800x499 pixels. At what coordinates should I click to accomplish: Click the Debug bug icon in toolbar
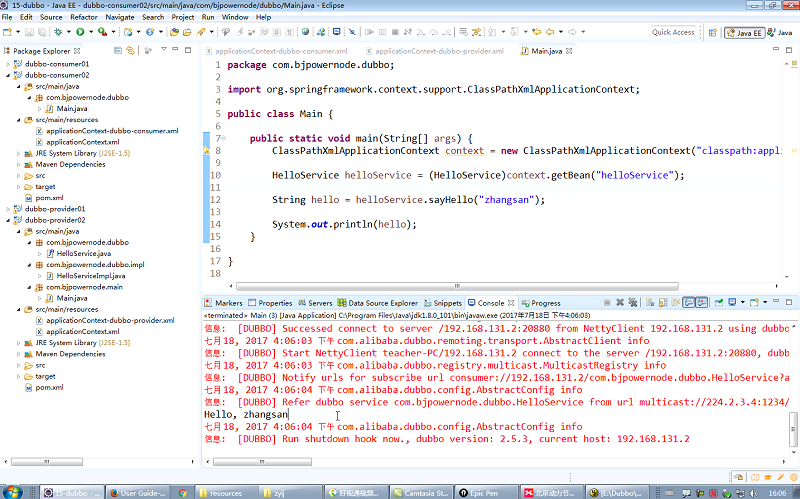pos(59,32)
